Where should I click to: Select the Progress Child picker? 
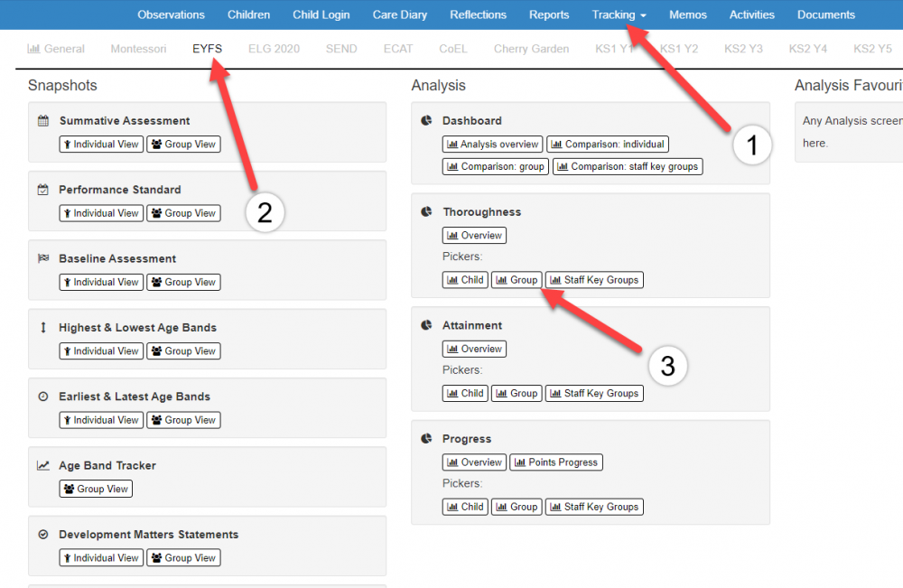point(465,507)
